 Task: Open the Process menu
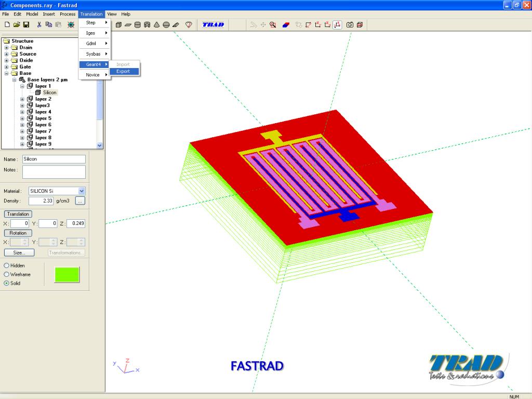[68, 14]
